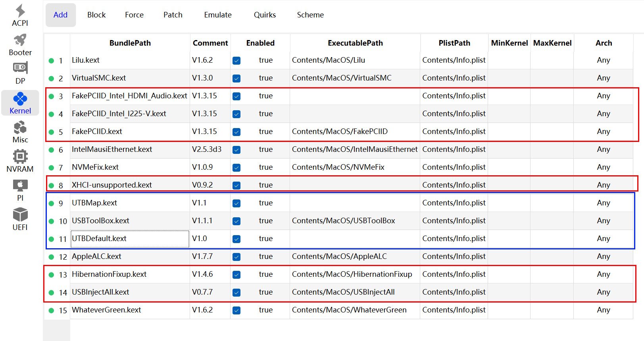This screenshot has height=341, width=644.
Task: Click the BundlePath column header
Action: 130,43
